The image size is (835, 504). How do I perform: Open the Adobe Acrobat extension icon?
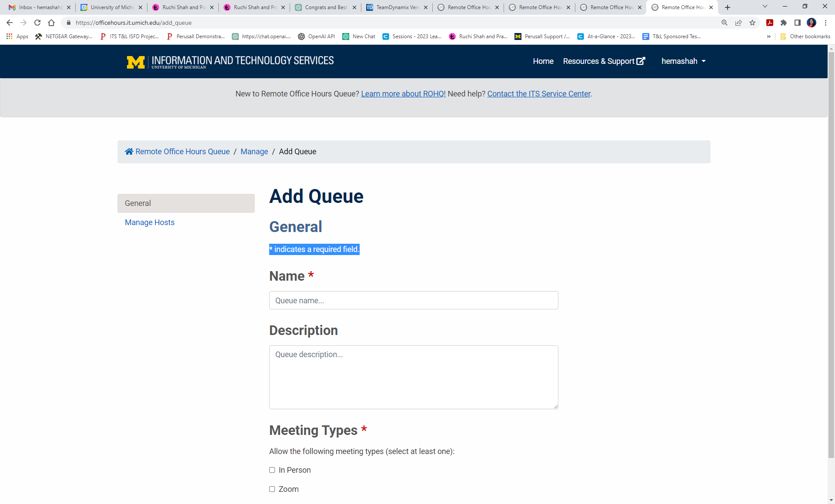pos(770,23)
